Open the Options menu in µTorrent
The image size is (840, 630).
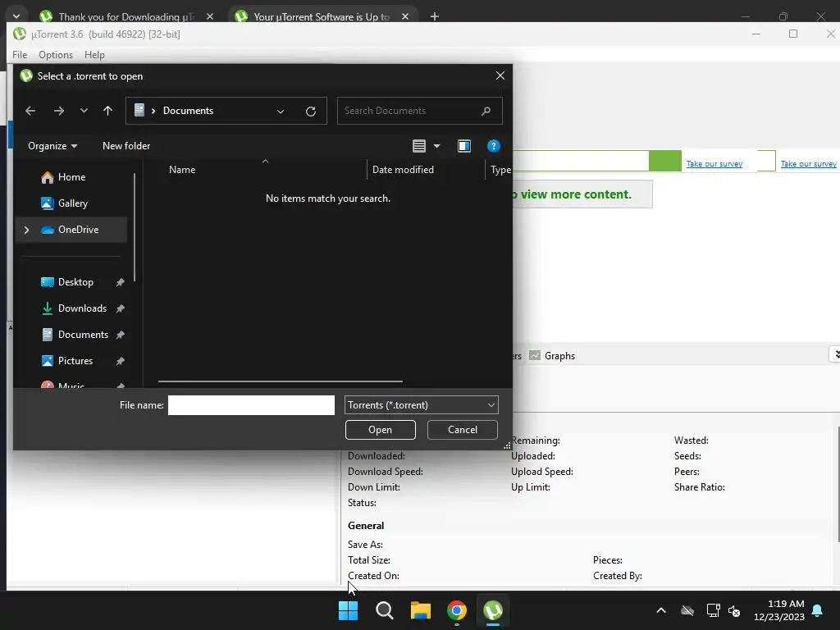pyautogui.click(x=56, y=55)
